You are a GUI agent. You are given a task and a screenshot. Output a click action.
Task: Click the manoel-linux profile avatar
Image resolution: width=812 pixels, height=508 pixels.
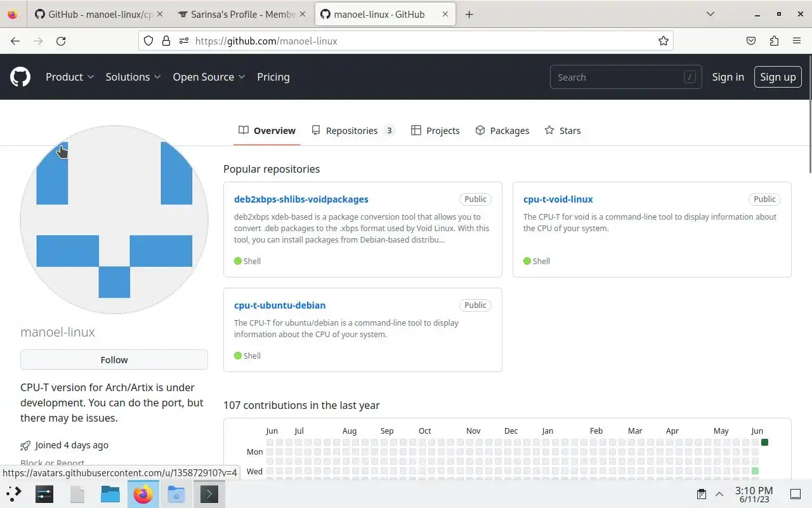[x=114, y=220]
